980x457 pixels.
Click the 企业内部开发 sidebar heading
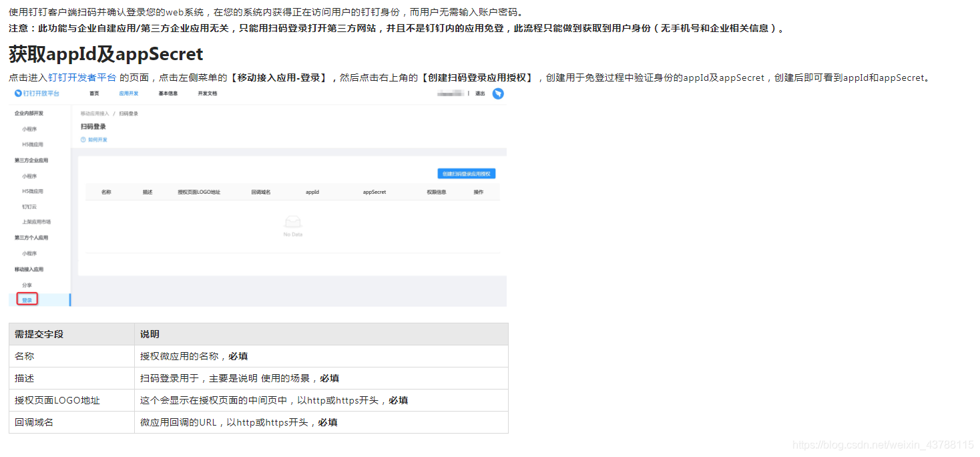29,114
